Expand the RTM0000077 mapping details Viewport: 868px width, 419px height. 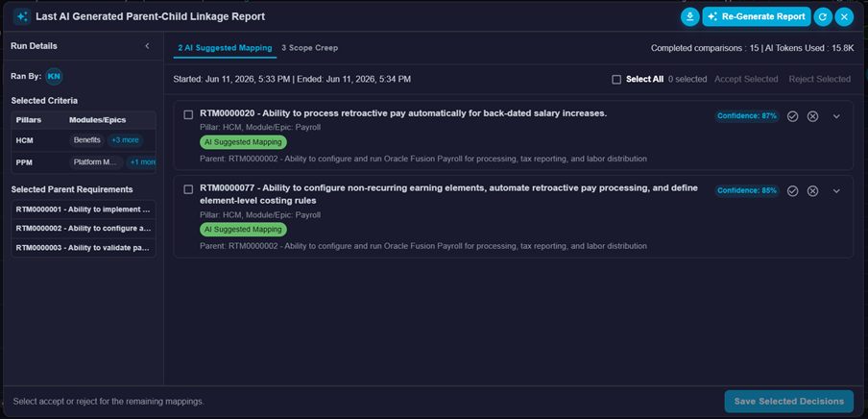click(836, 190)
